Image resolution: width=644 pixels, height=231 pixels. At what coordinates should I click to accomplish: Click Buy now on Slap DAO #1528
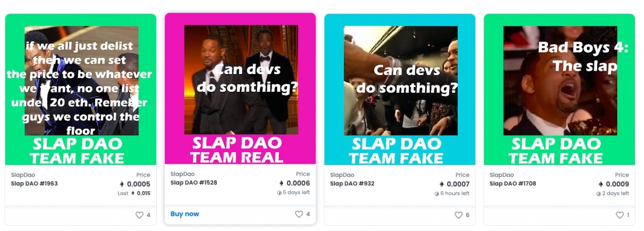pyautogui.click(x=185, y=214)
